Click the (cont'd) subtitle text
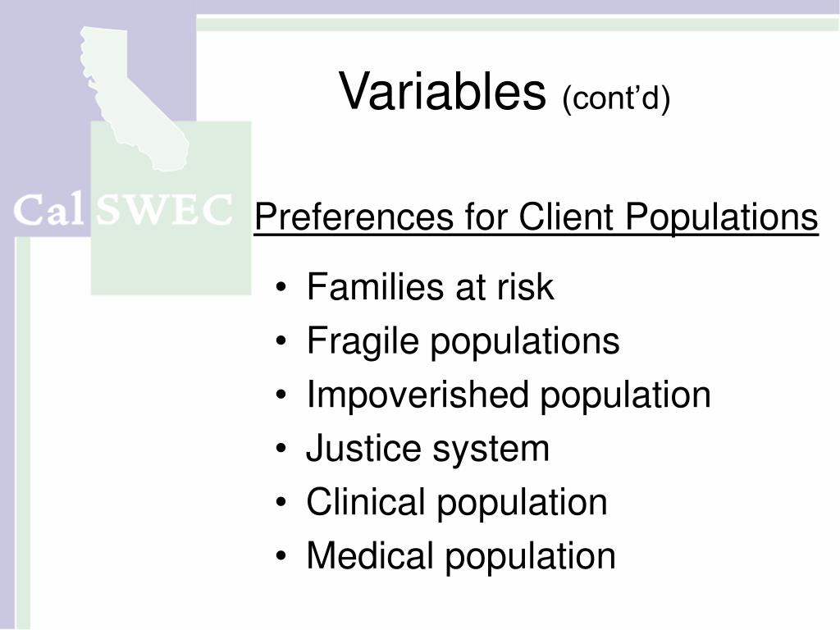 point(616,98)
